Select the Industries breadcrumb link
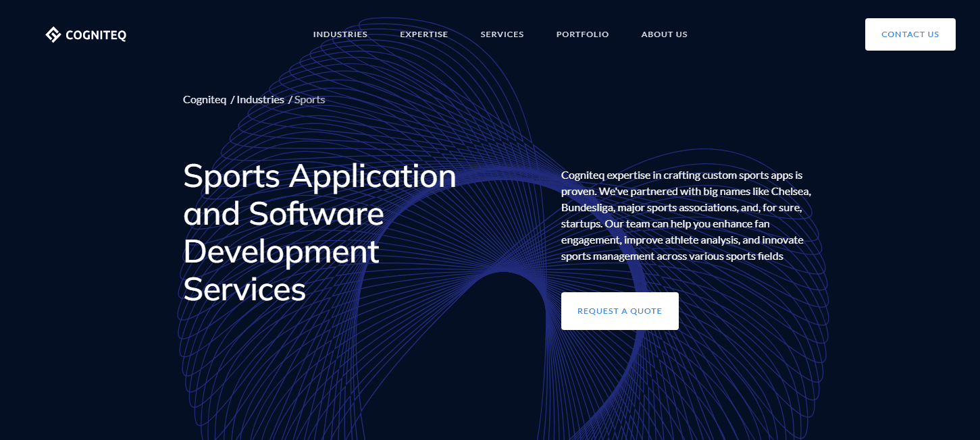The image size is (980, 440). (x=260, y=100)
